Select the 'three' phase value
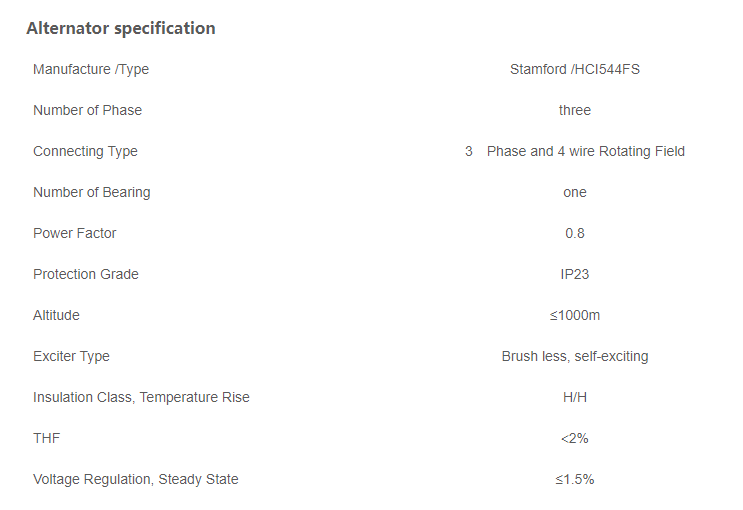Screen dimensions: 743x510 click(574, 110)
